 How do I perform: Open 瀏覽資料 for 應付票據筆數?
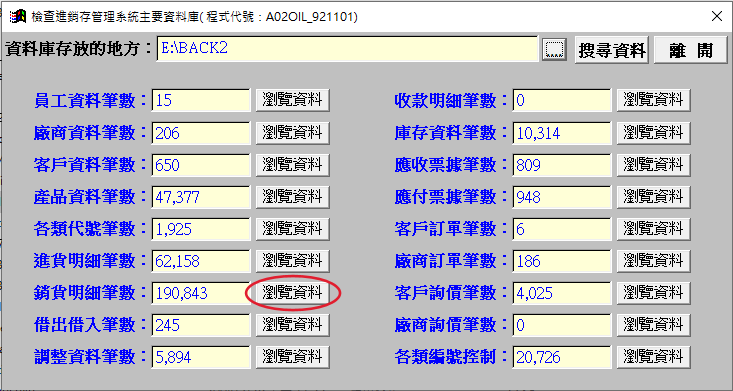(x=653, y=197)
